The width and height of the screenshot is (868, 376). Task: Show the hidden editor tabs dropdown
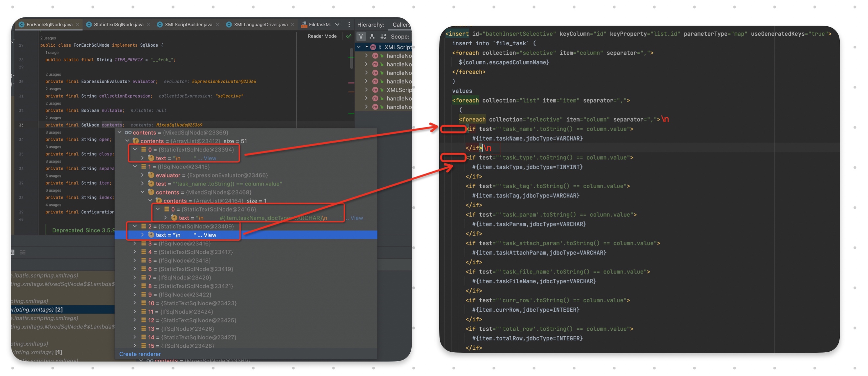tap(337, 24)
